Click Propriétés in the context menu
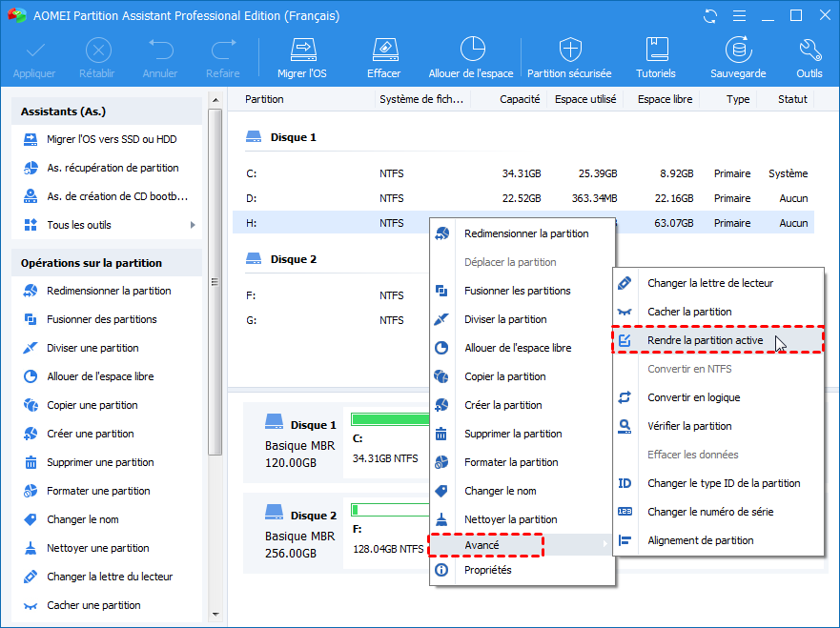This screenshot has height=628, width=840. coord(487,570)
